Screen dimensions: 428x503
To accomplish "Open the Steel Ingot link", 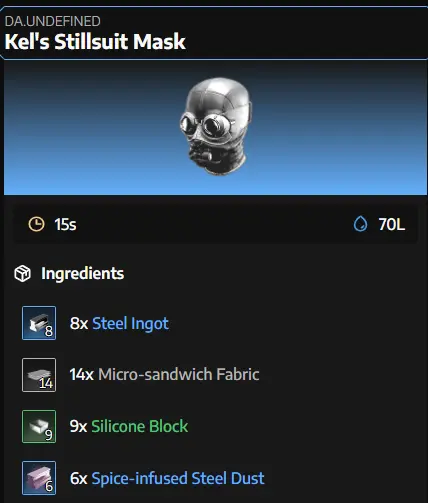I will pos(130,323).
